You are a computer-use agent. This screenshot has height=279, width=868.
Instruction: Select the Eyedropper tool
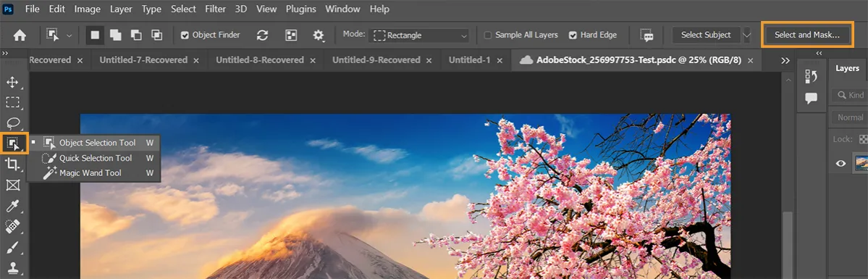click(x=12, y=206)
